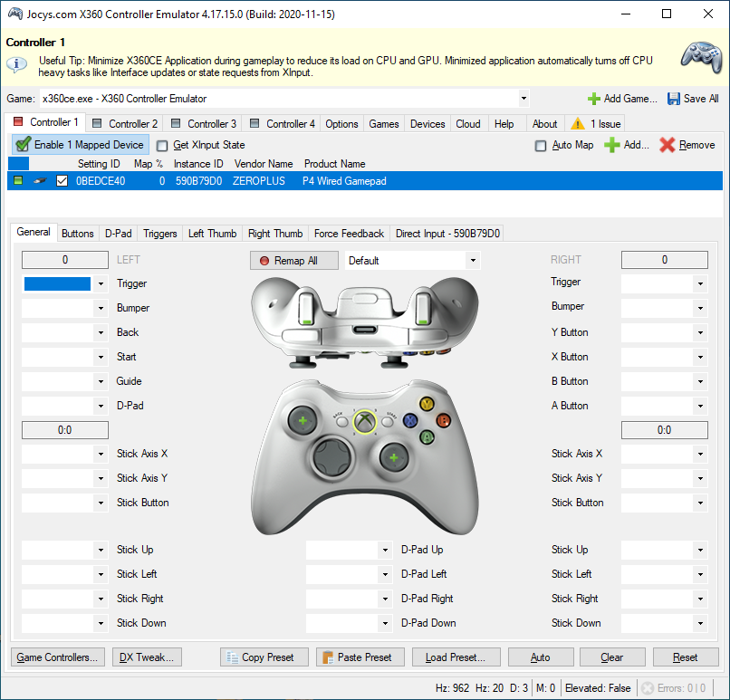Image resolution: width=730 pixels, height=700 pixels.
Task: Click the Load Preset button
Action: [455, 657]
